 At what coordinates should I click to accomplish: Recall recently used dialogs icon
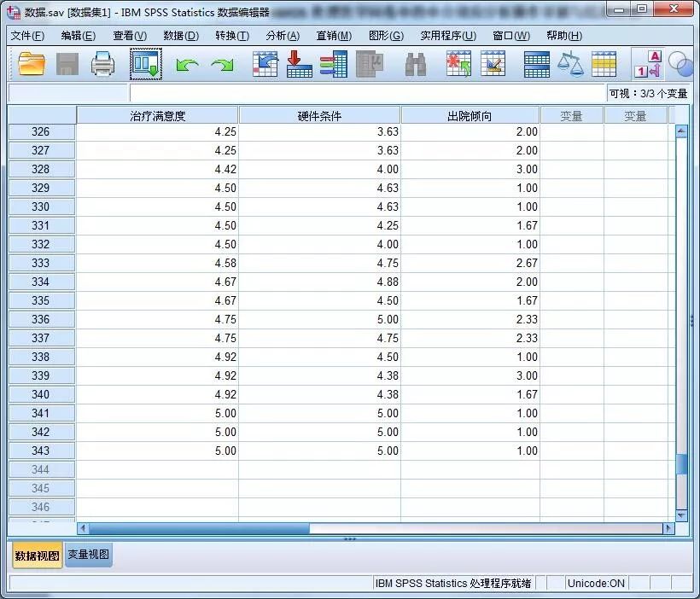146,64
